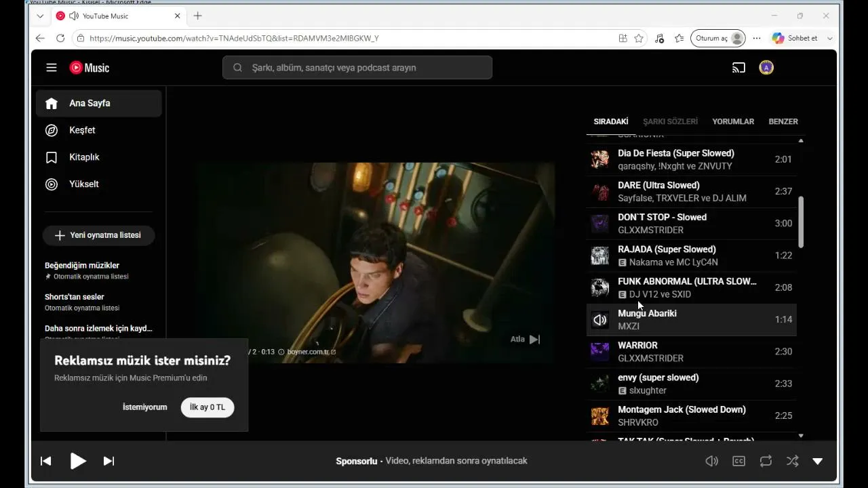Toggle closed captions in player bar
This screenshot has height=488, width=868.
(x=739, y=461)
